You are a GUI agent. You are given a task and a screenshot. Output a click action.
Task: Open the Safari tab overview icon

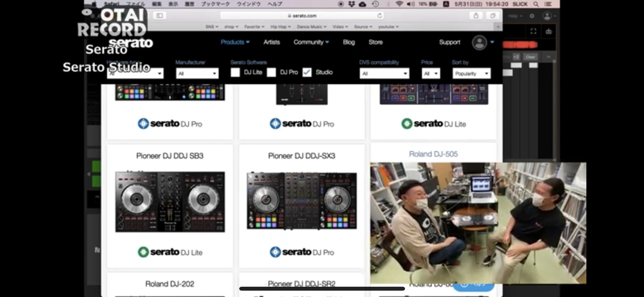493,16
